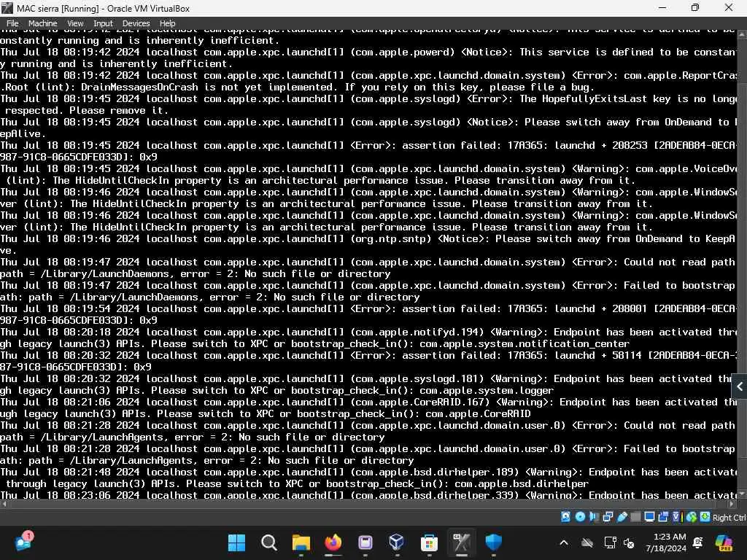The width and height of the screenshot is (747, 560).
Task: Click the audio indicator in the VirtualBox status bar
Action: tap(594, 517)
